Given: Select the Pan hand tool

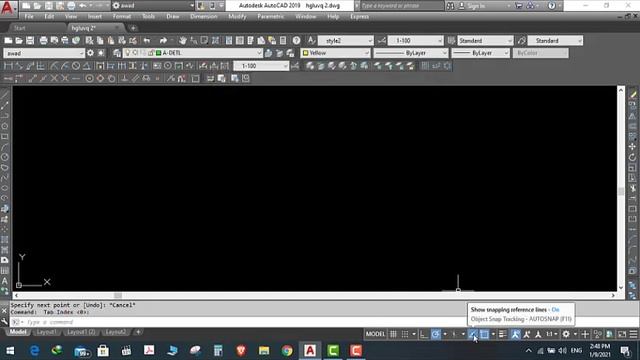Looking at the screenshot, I should click(182, 40).
